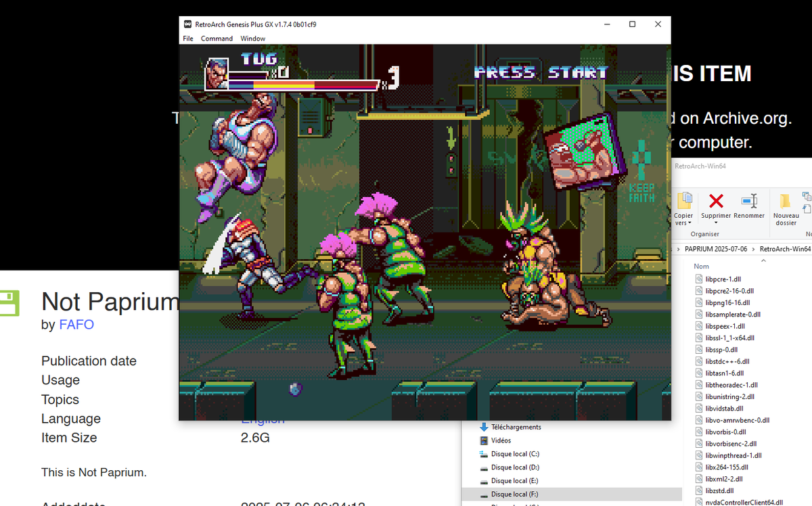Image resolution: width=812 pixels, height=506 pixels.
Task: Open Vidéos in Explorer navigation pane
Action: click(x=501, y=440)
